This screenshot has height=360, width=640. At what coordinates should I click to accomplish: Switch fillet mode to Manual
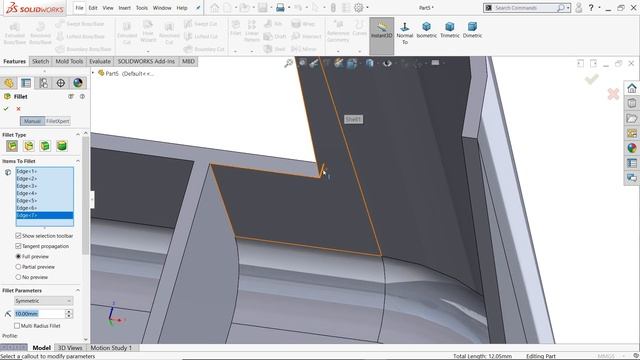click(x=32, y=121)
